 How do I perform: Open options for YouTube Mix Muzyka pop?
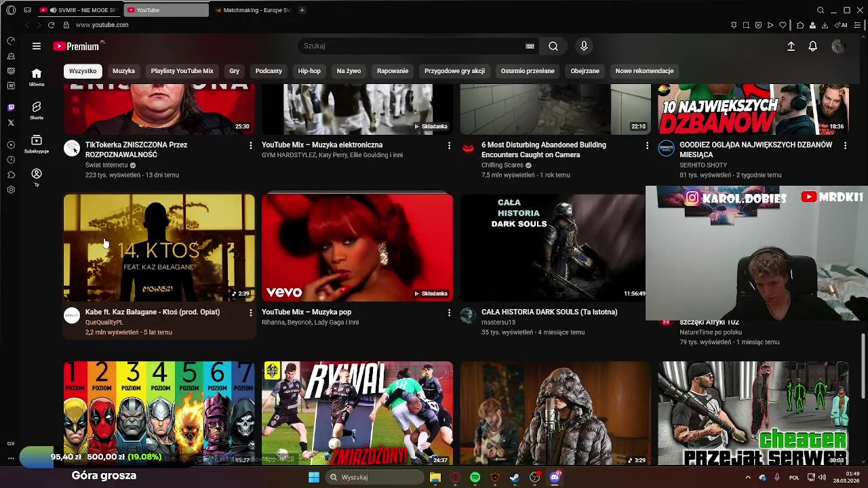pos(449,312)
